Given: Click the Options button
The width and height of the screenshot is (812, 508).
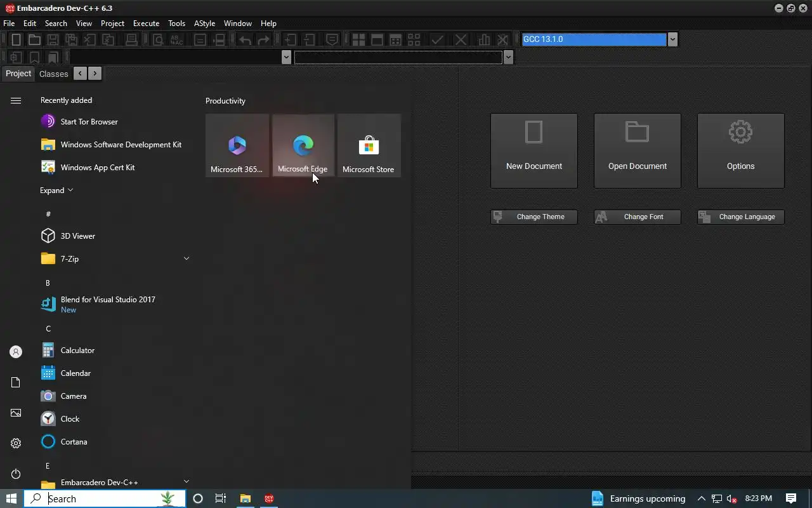Looking at the screenshot, I should pos(741,150).
